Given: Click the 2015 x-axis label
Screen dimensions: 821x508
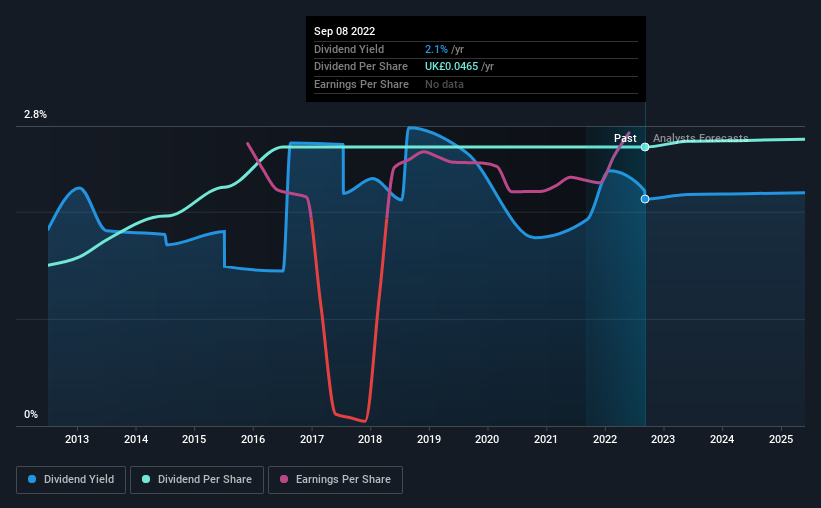Looking at the screenshot, I should (194, 439).
